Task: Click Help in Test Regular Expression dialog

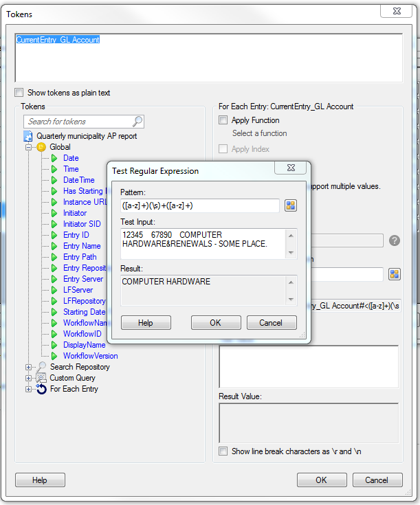Action: [x=146, y=323]
